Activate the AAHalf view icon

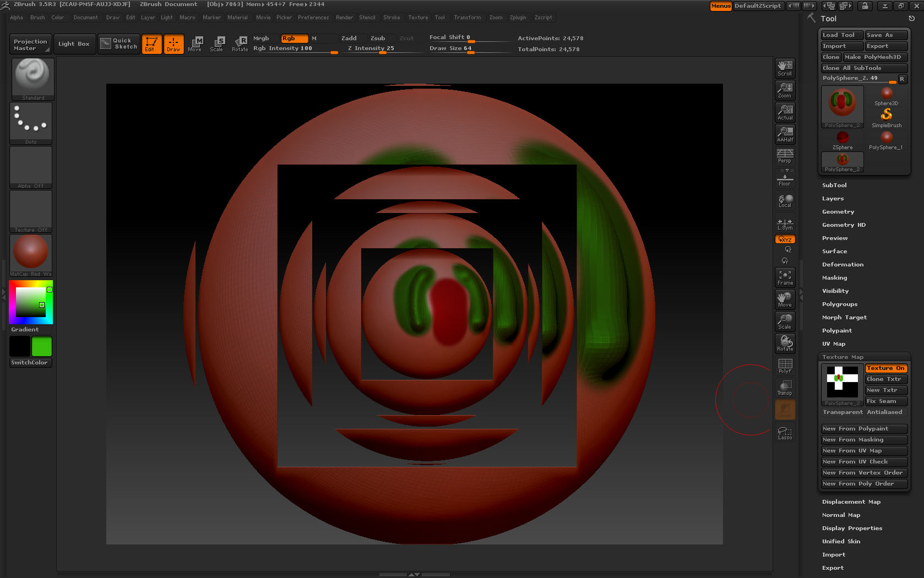tap(785, 134)
